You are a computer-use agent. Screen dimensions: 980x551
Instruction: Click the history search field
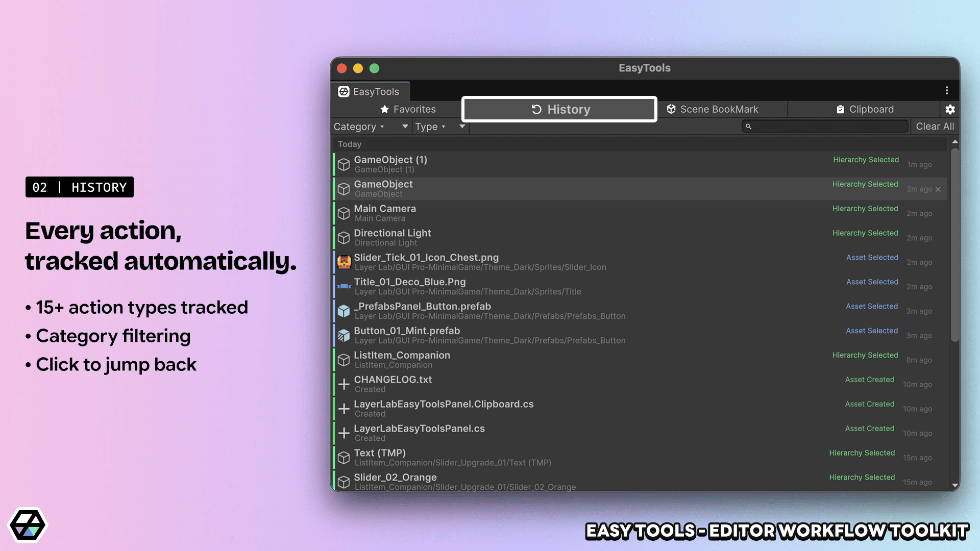click(x=825, y=127)
